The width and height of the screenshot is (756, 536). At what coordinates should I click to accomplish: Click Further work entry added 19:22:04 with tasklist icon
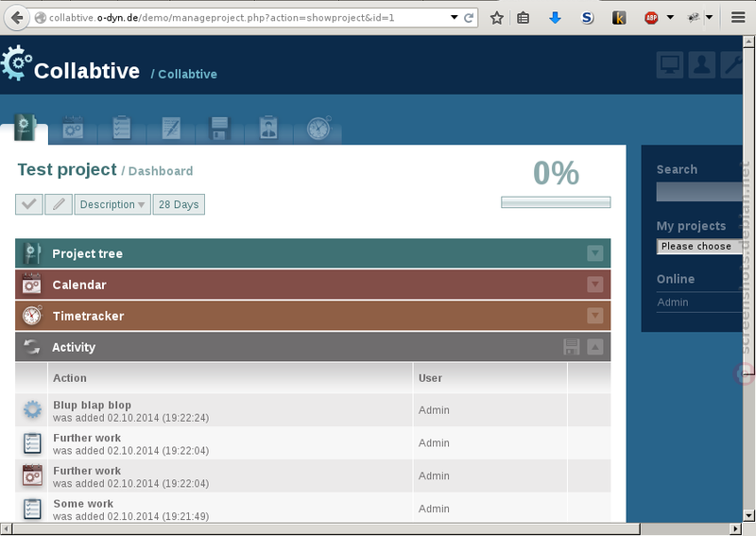pyautogui.click(x=87, y=438)
